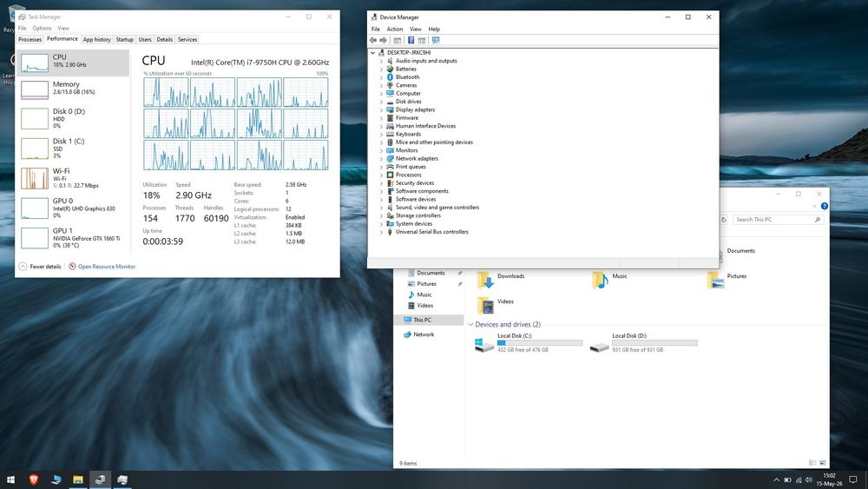Image resolution: width=868 pixels, height=489 pixels.
Task: Expand the Processors node
Action: (x=381, y=175)
